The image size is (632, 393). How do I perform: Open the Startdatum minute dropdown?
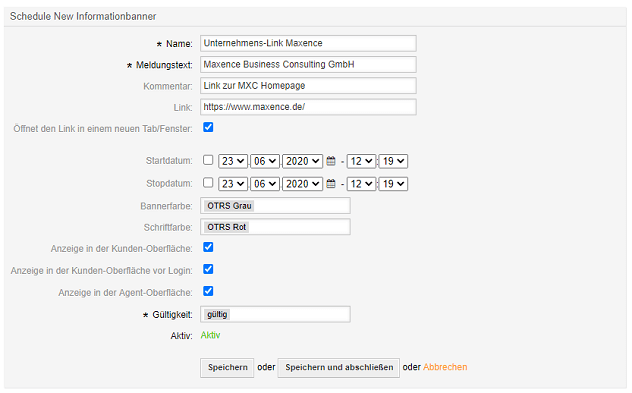[393, 161]
